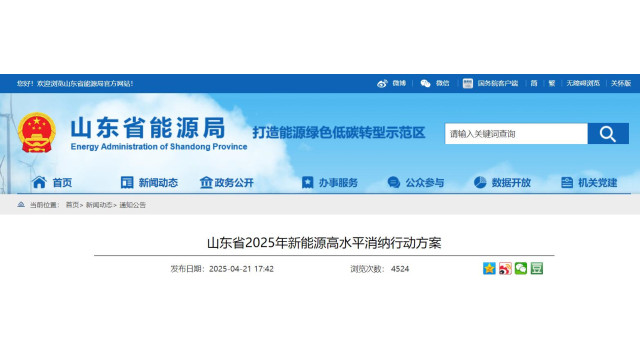Switch to Traditional Chinese (繁)

pyautogui.click(x=552, y=83)
